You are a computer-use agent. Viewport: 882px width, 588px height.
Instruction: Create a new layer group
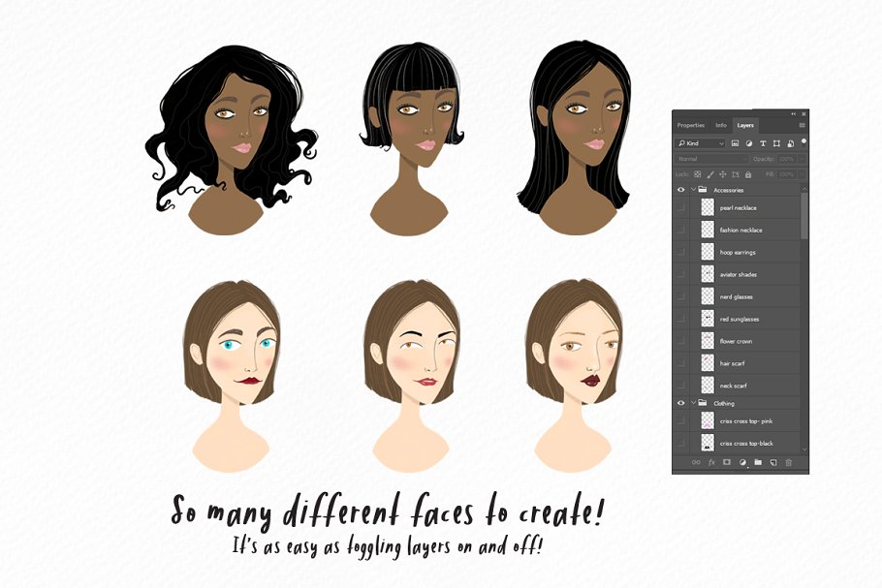tap(758, 462)
